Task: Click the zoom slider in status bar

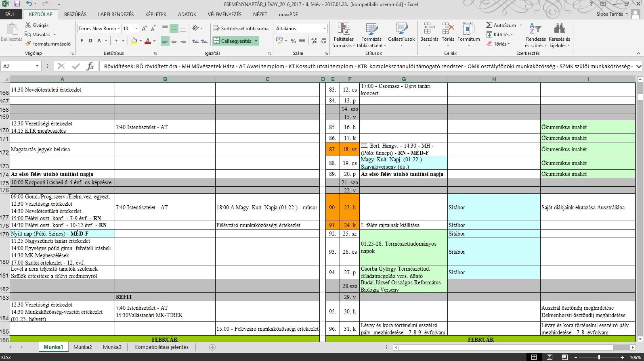Action: tap(599, 357)
